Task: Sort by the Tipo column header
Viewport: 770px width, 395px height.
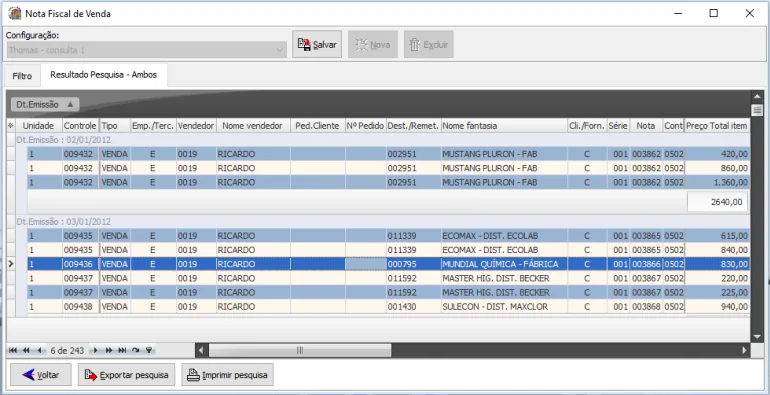Action: click(115, 126)
